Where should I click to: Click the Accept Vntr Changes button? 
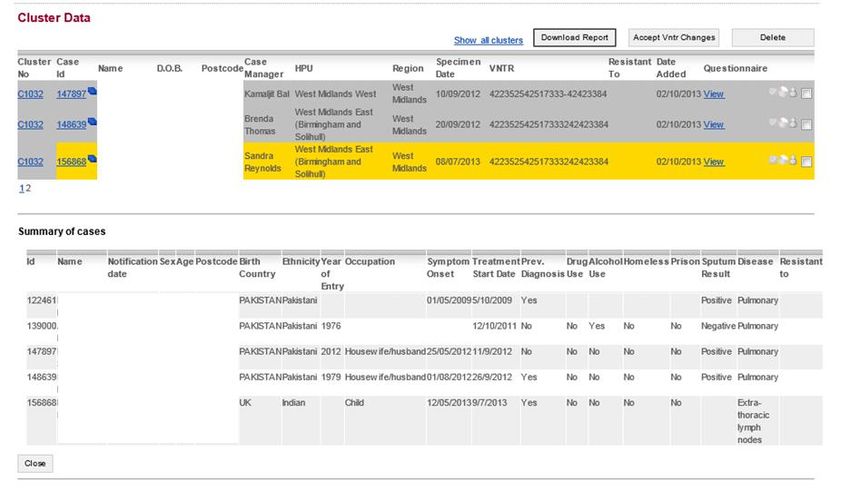tap(674, 37)
